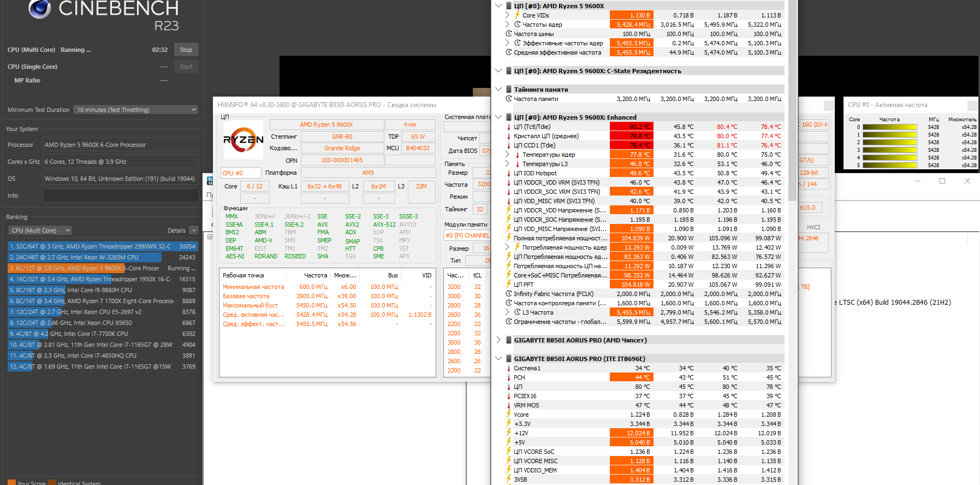Image resolution: width=980 pixels, height=485 pixels.
Task: Click the thermometer icon beside Система1
Action: click(x=509, y=368)
